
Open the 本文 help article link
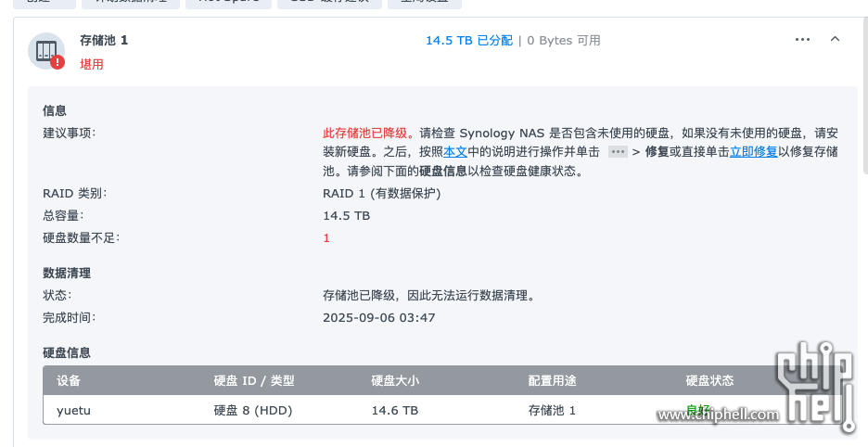pos(454,151)
